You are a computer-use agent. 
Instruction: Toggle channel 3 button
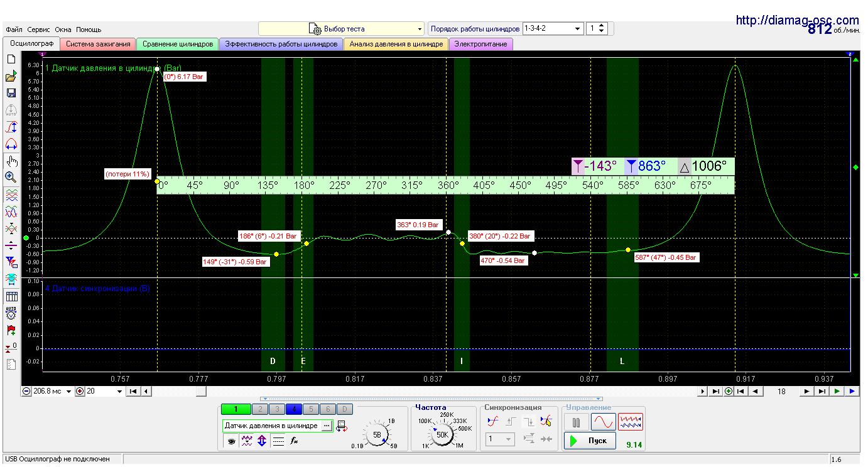pos(276,409)
